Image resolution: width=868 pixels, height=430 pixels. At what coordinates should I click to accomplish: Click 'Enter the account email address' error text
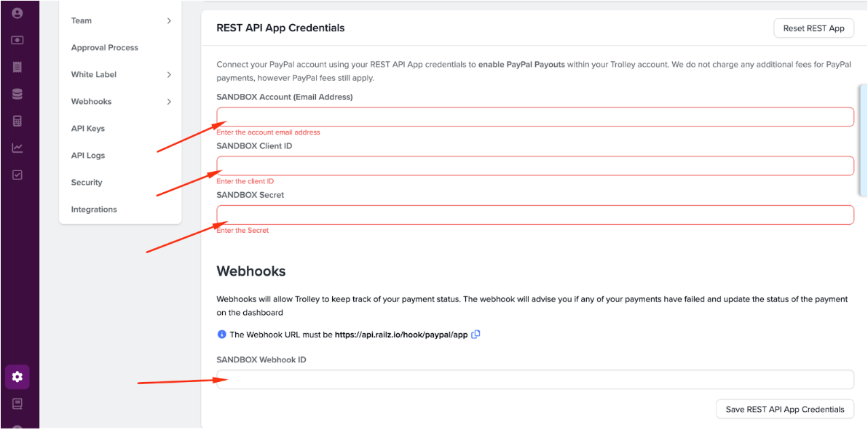click(269, 133)
